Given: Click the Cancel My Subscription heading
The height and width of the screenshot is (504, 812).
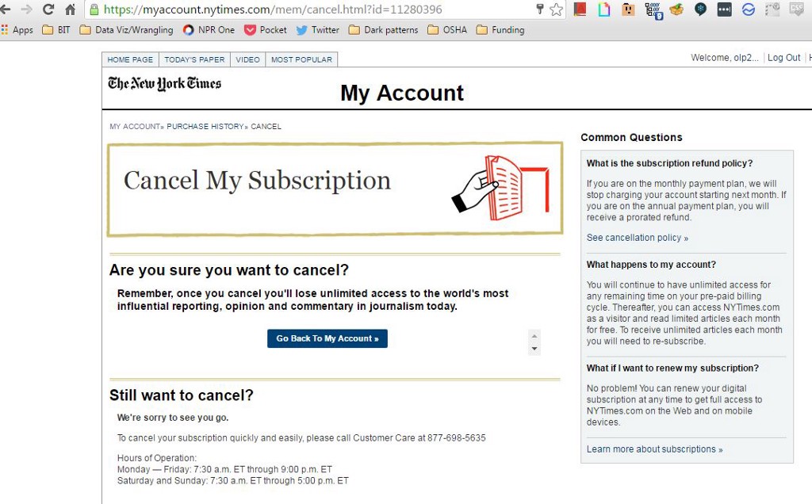Looking at the screenshot, I should pos(257,181).
